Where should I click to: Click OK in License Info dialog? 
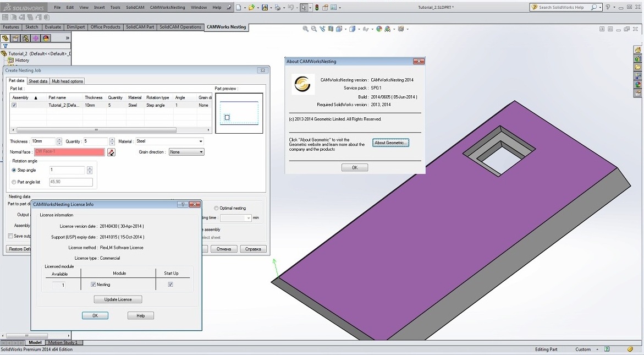coord(95,315)
